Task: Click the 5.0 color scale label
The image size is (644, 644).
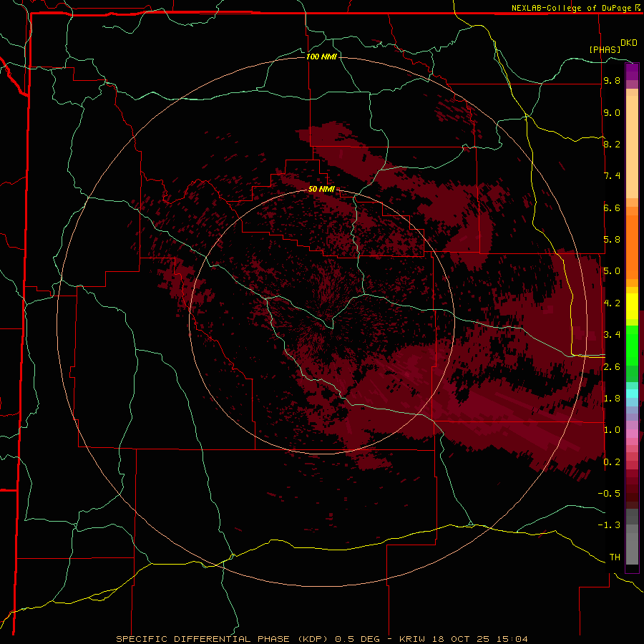Action: coord(612,271)
